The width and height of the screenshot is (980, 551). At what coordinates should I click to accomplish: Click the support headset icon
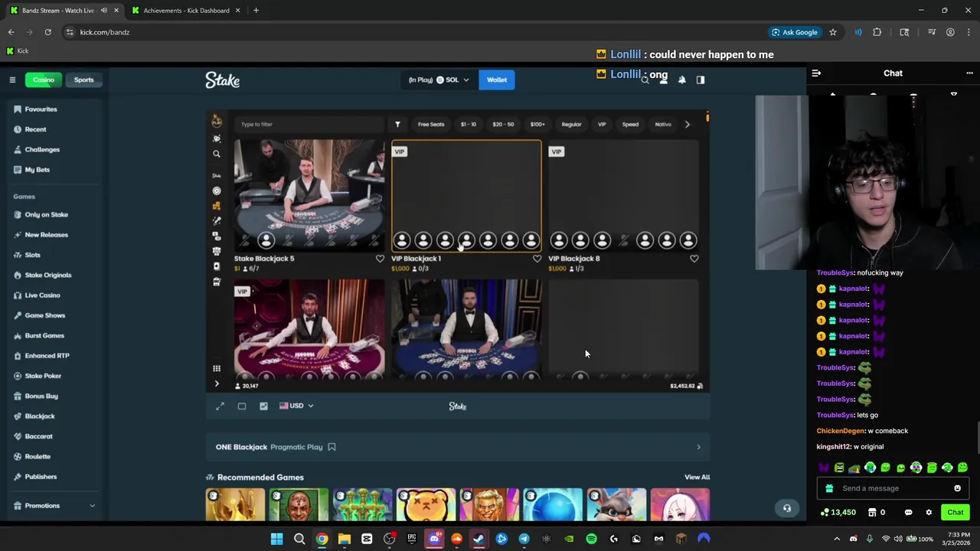(x=786, y=508)
